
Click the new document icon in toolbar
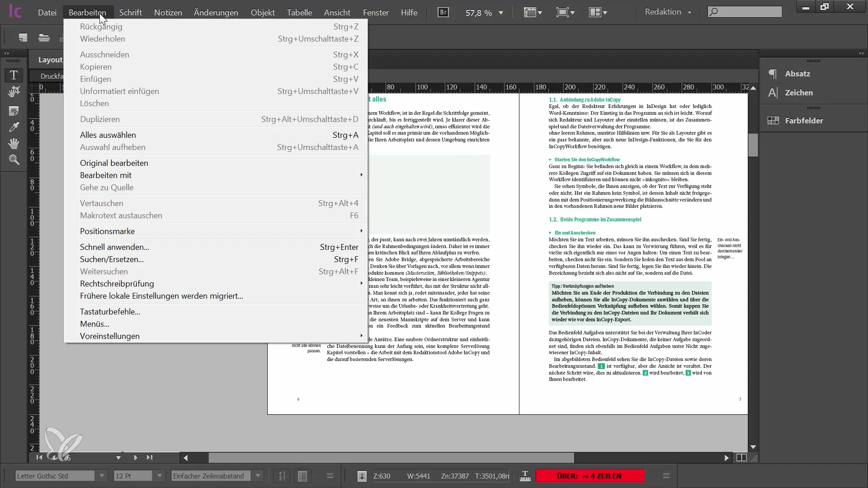(x=23, y=38)
